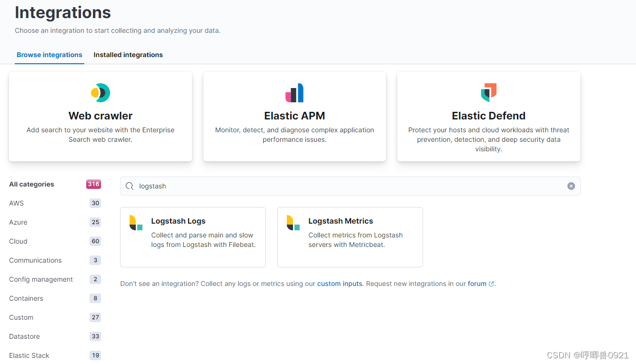Viewport: 636px width, 364px height.
Task: Click the Datastore count badge 33
Action: (95, 336)
